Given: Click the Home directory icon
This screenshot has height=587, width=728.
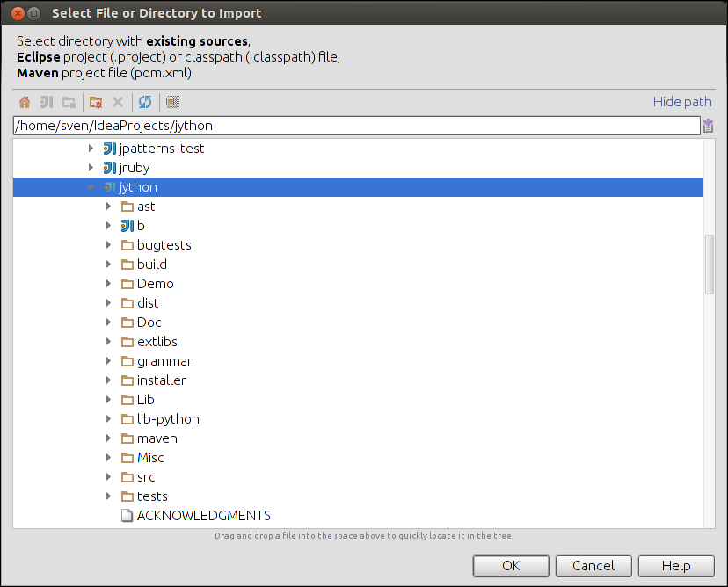Looking at the screenshot, I should (x=24, y=102).
